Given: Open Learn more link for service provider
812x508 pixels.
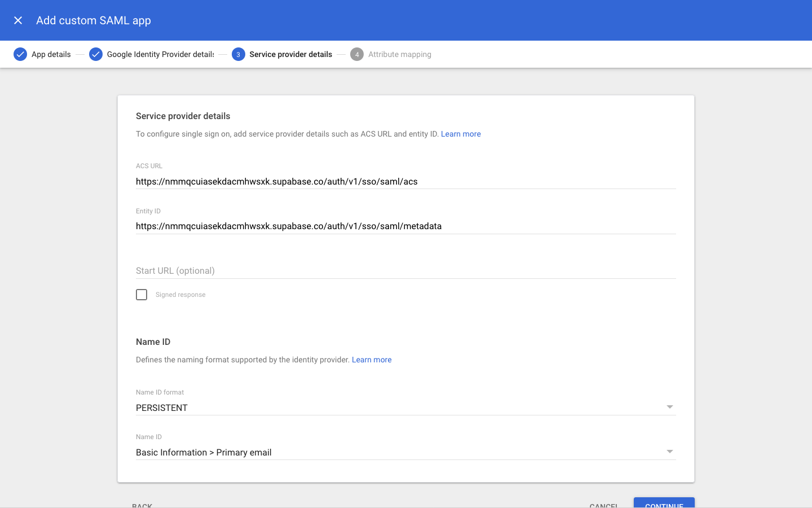Looking at the screenshot, I should point(461,134).
